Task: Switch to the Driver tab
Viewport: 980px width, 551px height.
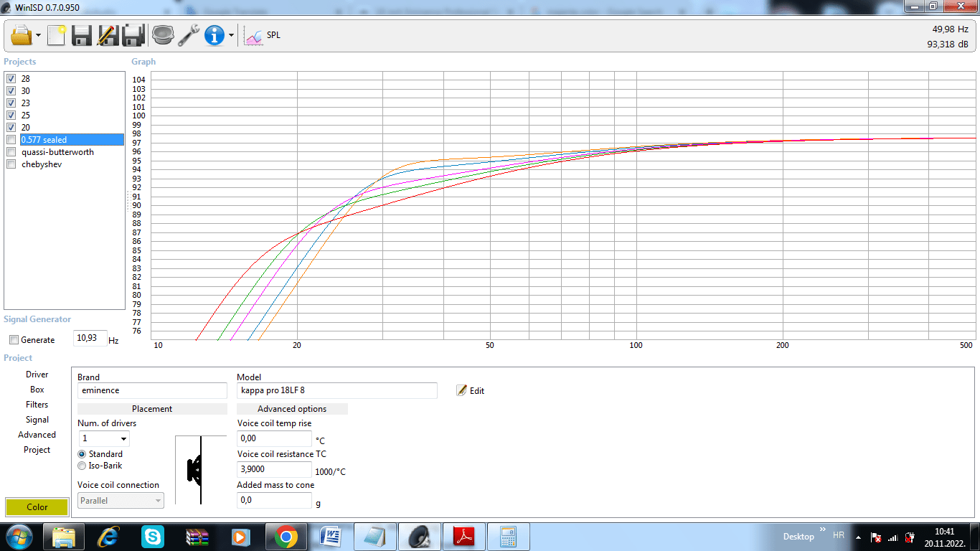Action: tap(37, 375)
